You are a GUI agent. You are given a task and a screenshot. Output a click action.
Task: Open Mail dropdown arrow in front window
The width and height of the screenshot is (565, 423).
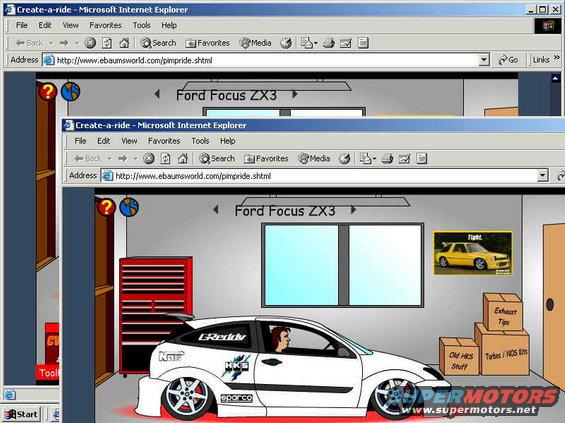pos(374,159)
